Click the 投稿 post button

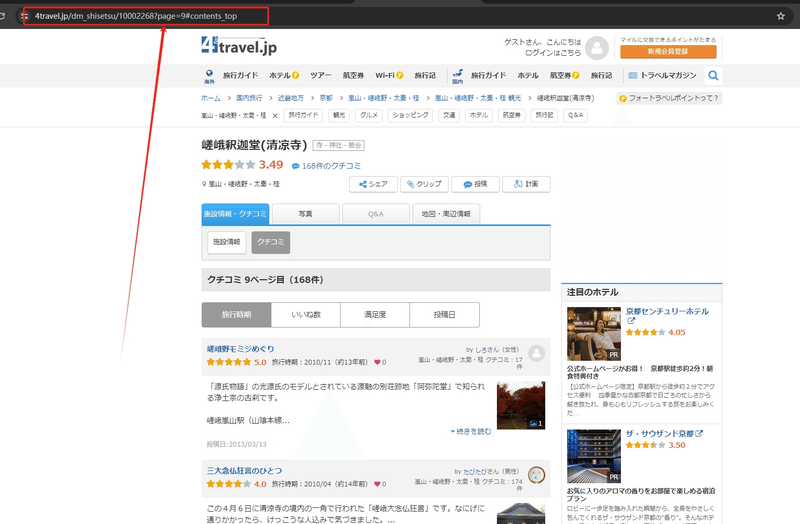click(475, 184)
